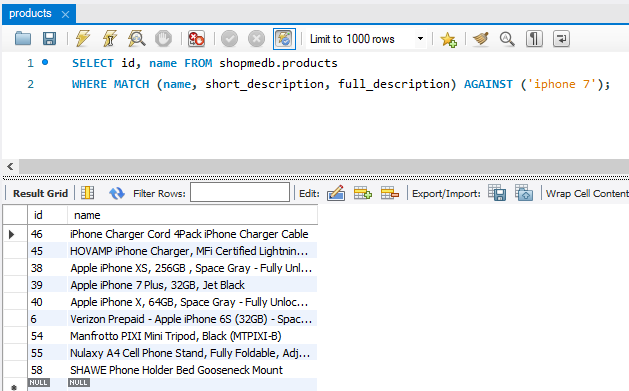Viewport: 629px width, 391px height.
Task: Beautify query with broom icon
Action: (481, 39)
